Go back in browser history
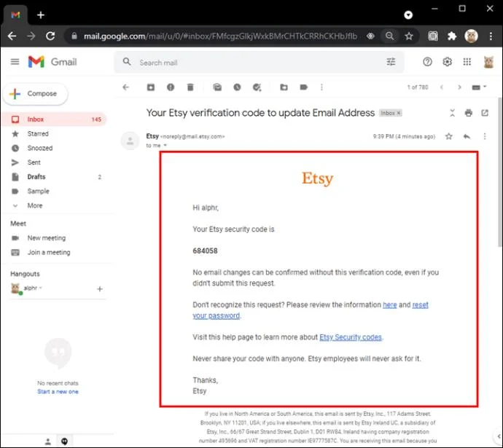Image resolution: width=503 pixels, height=448 pixels. click(12, 36)
